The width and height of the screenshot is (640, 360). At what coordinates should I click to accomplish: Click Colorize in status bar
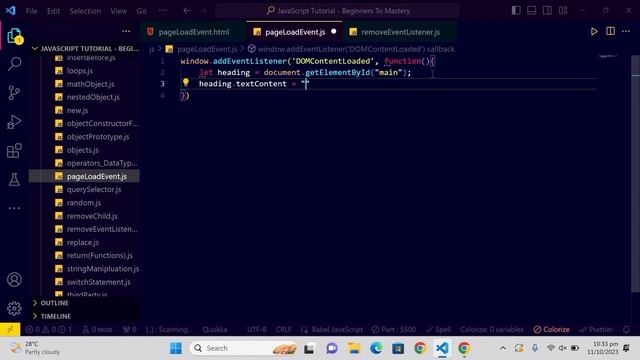tap(551, 329)
